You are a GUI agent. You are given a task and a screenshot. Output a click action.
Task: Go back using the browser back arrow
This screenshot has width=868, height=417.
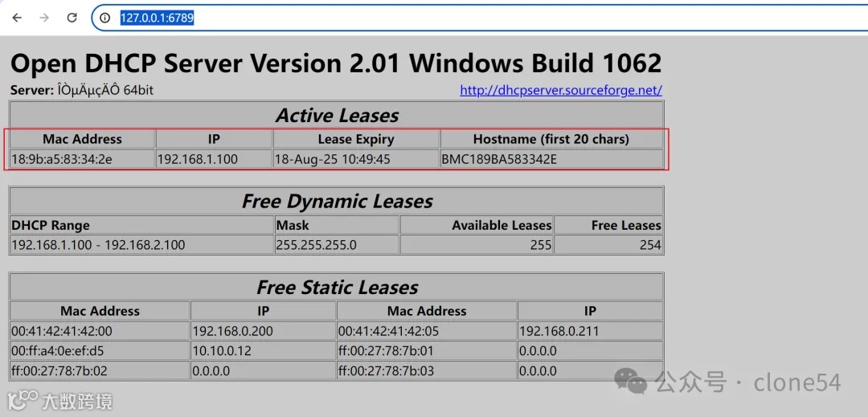click(17, 18)
